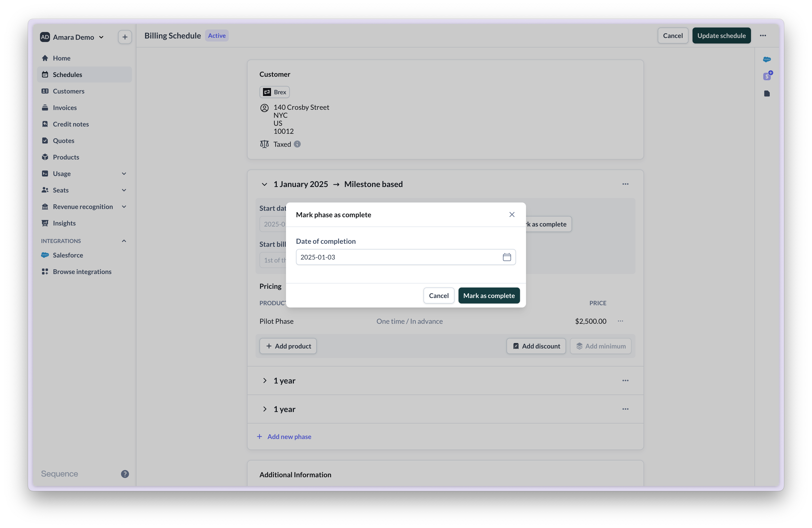Collapse the Integrations section chevron
The width and height of the screenshot is (812, 528).
[x=124, y=241]
